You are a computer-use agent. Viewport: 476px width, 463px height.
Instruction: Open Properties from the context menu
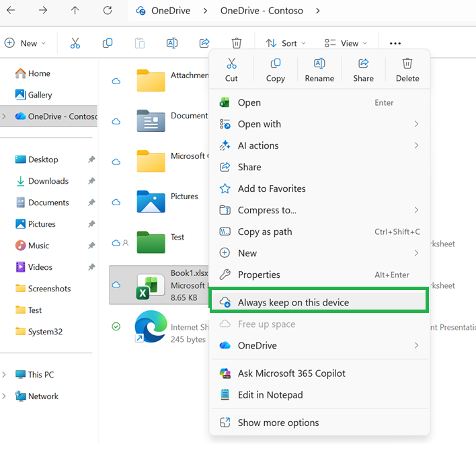coord(319,275)
